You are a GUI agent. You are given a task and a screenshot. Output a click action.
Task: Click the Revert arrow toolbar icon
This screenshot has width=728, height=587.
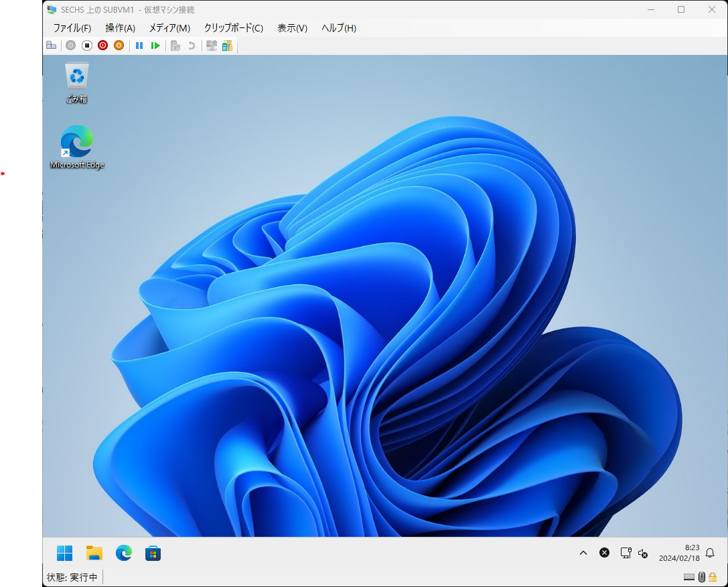192,46
